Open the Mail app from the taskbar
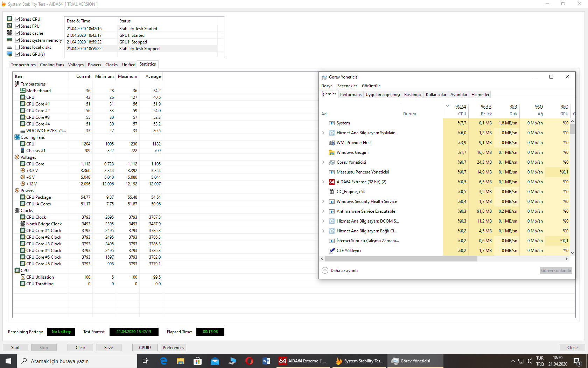This screenshot has width=588, height=368. click(x=215, y=361)
